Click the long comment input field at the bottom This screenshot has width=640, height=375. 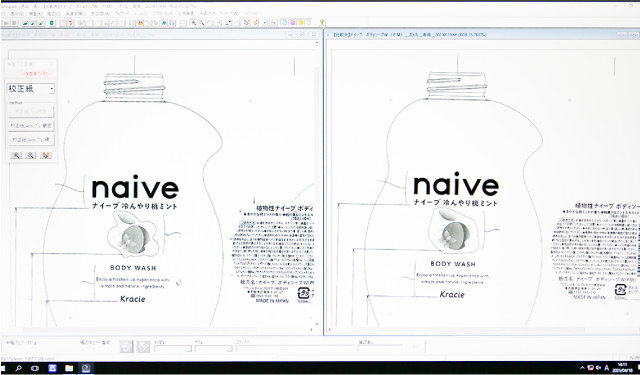click(295, 348)
